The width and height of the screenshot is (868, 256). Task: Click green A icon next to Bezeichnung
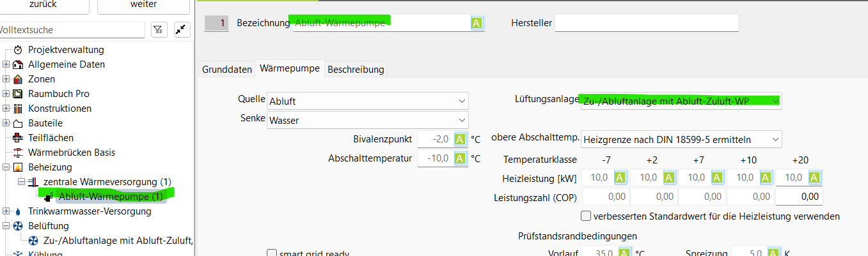pos(476,24)
